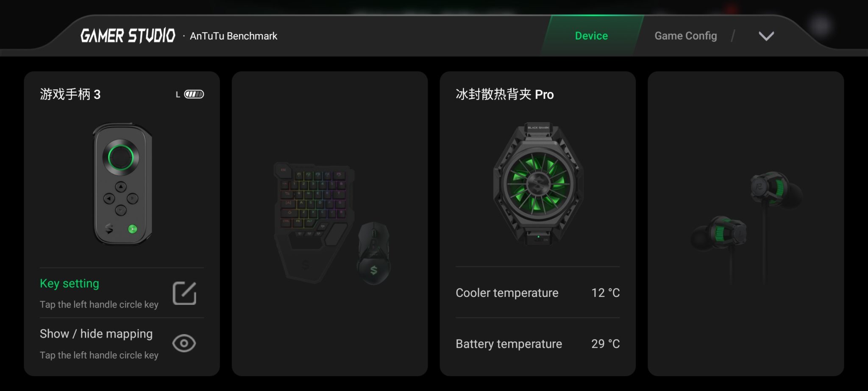
Task: Open the Key setting edit icon
Action: coord(184,293)
